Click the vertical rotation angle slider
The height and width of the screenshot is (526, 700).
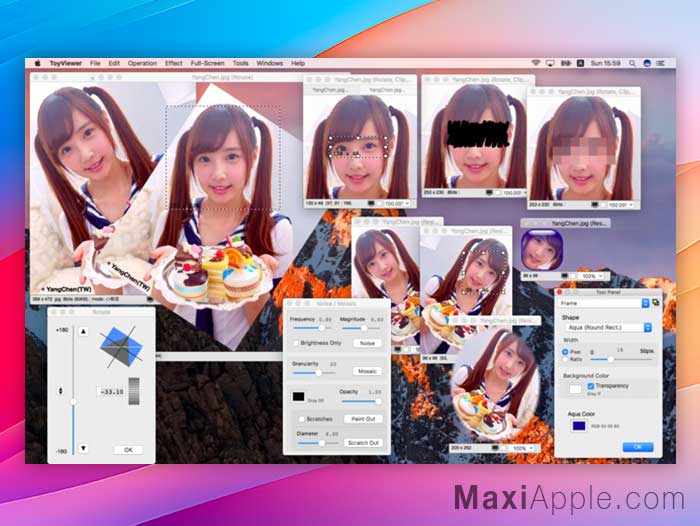(x=73, y=391)
